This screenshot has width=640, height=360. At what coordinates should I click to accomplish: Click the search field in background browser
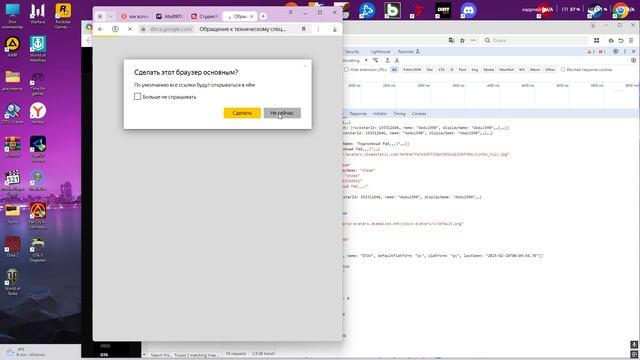[x=535, y=40]
